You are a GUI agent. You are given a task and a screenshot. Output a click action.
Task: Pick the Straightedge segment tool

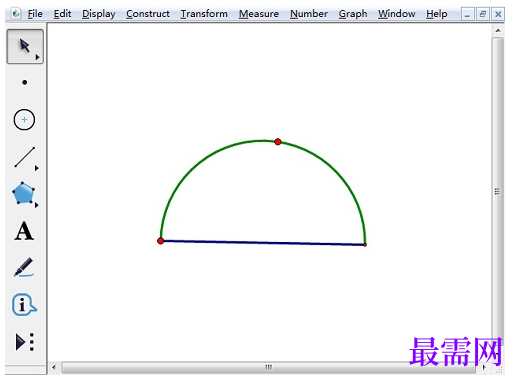pos(25,157)
